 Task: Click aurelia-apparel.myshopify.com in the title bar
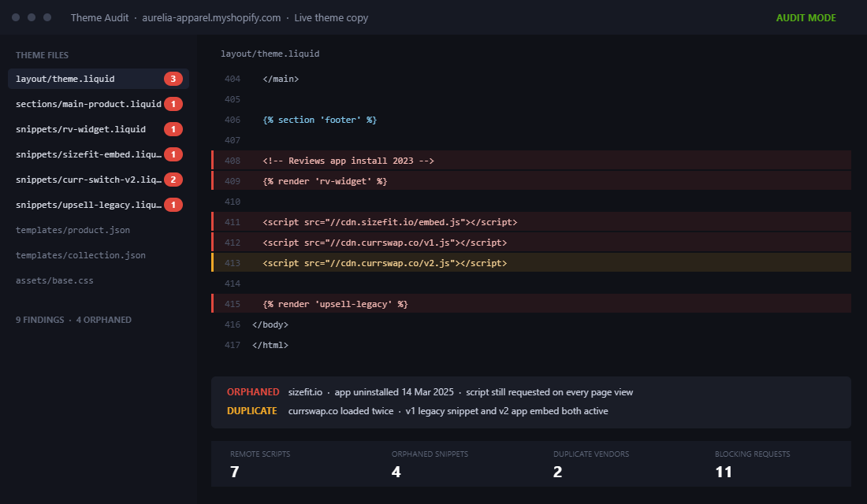pyautogui.click(x=211, y=17)
